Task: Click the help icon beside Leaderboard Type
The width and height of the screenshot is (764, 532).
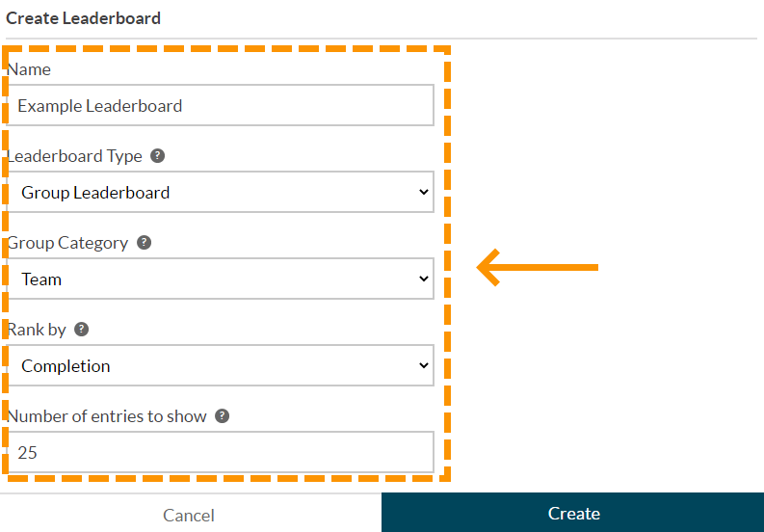Action: 158,156
